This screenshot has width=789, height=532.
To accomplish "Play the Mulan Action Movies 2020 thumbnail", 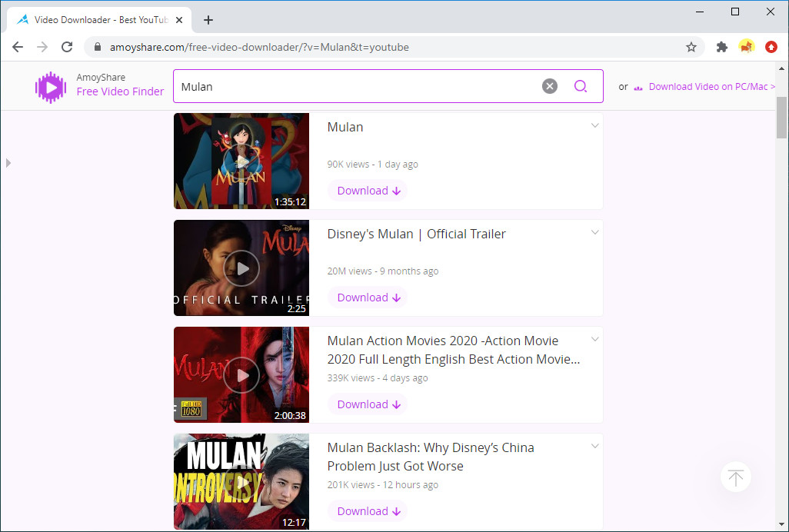I will tap(241, 374).
